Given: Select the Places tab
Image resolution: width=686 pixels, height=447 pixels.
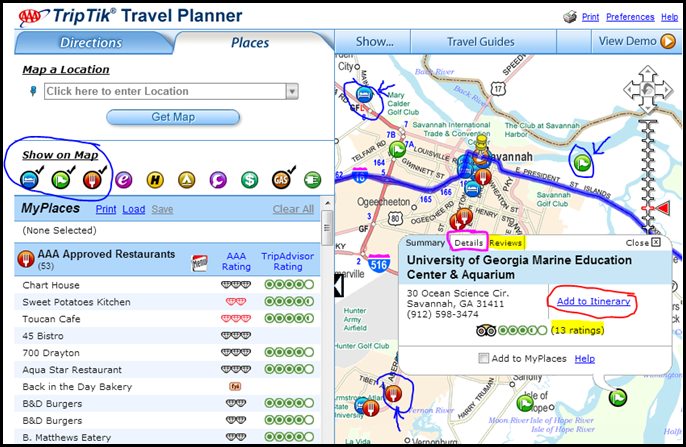Looking at the screenshot, I should point(250,42).
